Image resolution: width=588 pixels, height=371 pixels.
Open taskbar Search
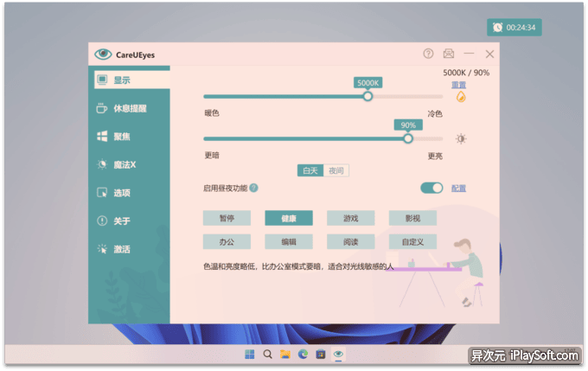pos(267,354)
